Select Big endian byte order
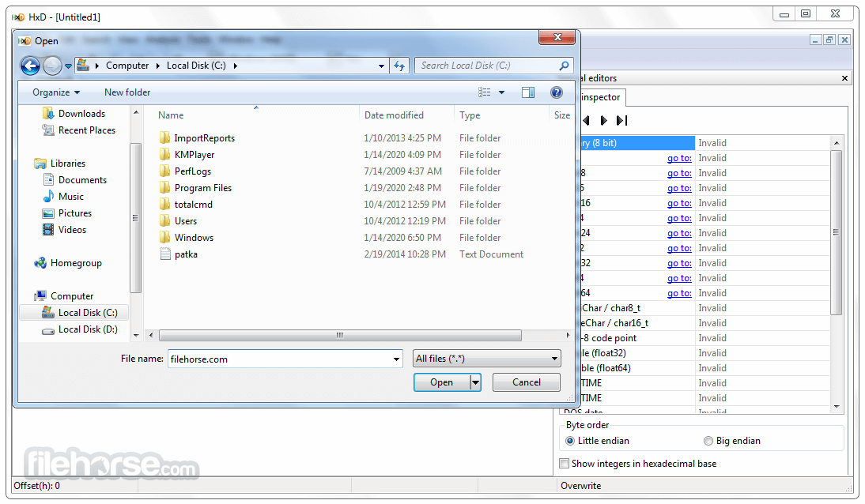 point(708,441)
